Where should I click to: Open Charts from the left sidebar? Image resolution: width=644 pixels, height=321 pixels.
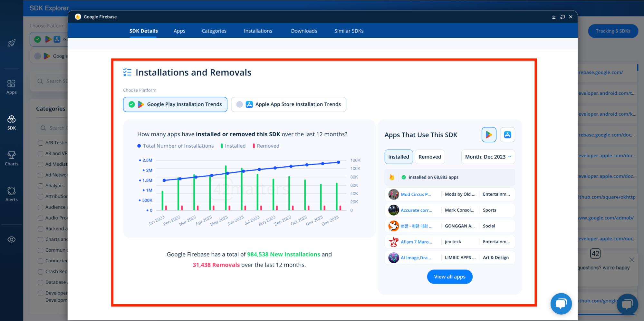[12, 159]
